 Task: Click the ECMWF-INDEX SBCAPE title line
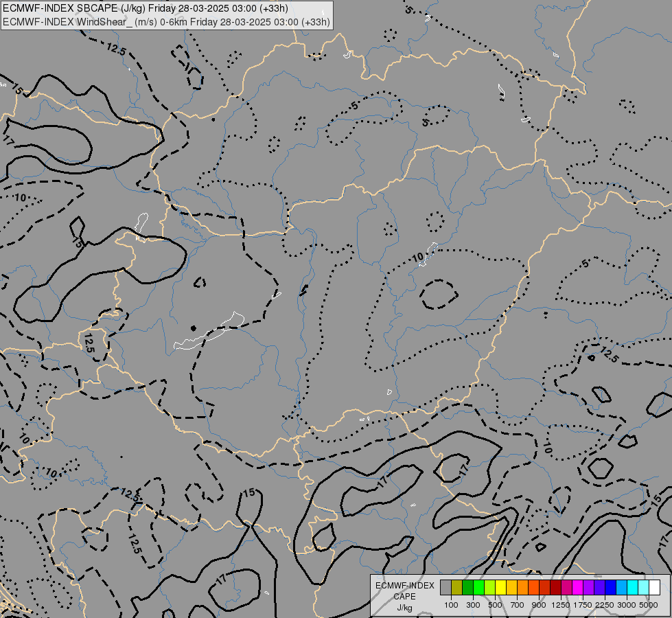tap(146, 8)
